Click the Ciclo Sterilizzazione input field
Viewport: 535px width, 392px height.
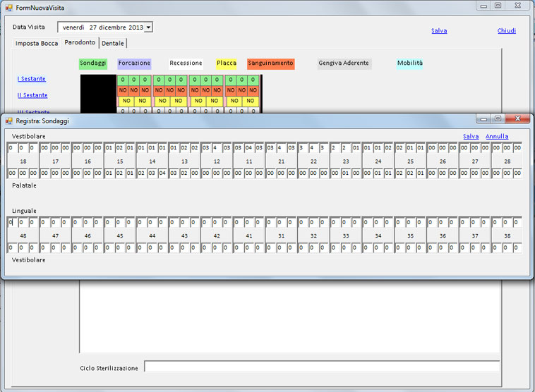click(322, 366)
